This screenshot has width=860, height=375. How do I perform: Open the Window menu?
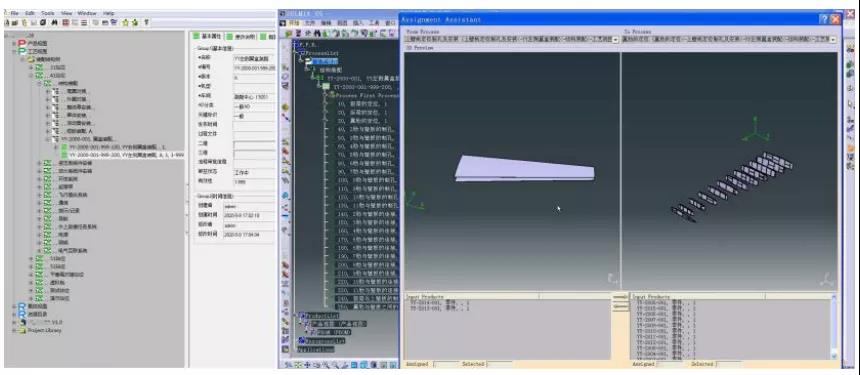coord(87,13)
